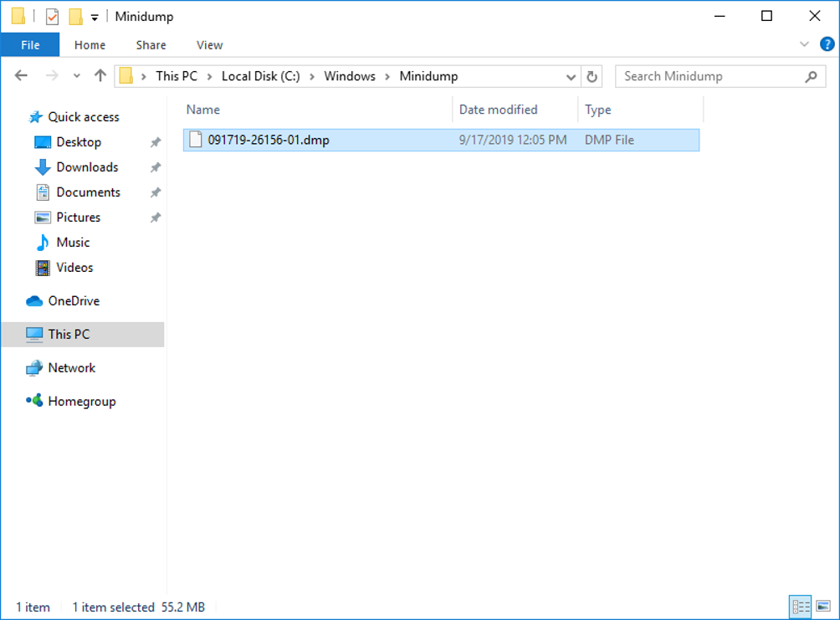Viewport: 840px width, 620px height.
Task: Open the File menu
Action: tap(30, 45)
